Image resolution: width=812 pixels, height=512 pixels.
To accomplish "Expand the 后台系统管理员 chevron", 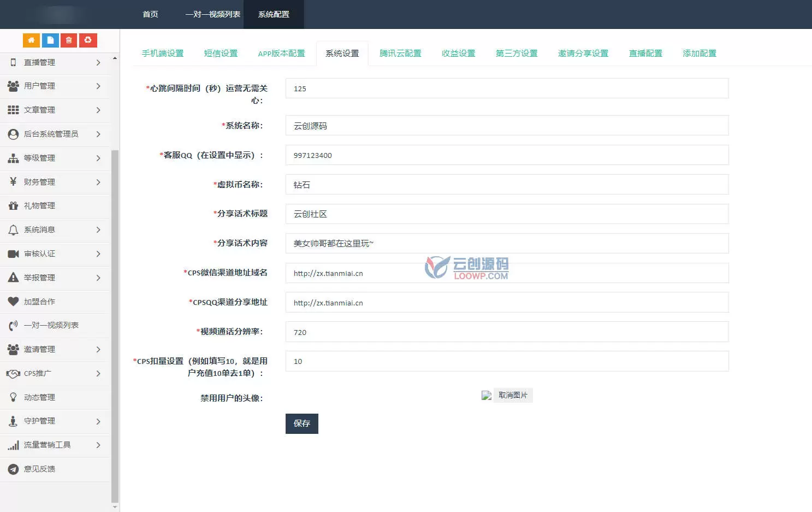I will pos(98,134).
